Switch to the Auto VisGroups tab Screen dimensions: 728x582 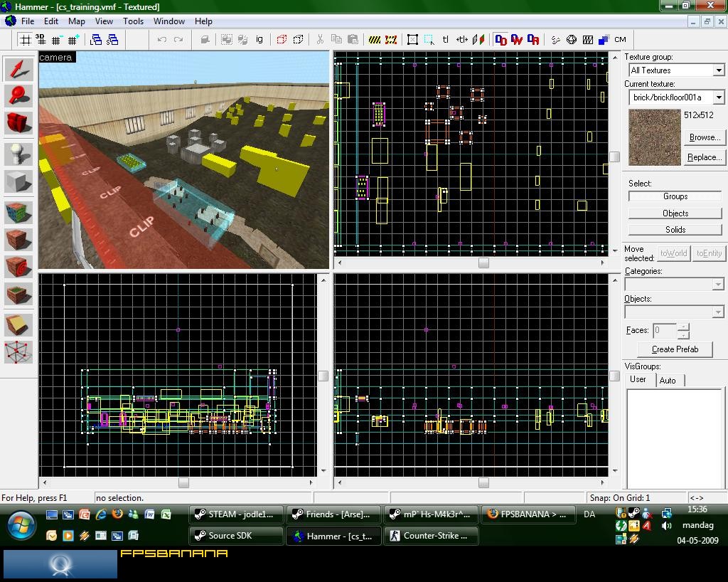tap(668, 381)
